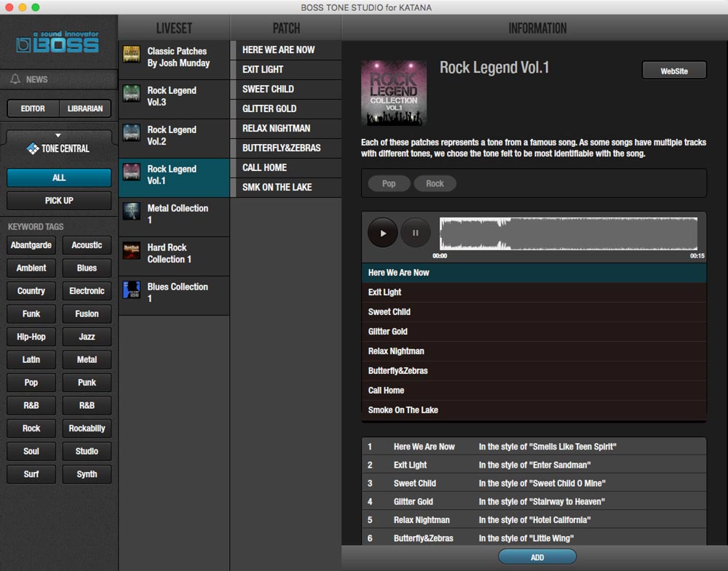Screen dimensions: 728x571
Task: Click "Smells Like Teen Spirit" style description row
Action: click(x=534, y=447)
